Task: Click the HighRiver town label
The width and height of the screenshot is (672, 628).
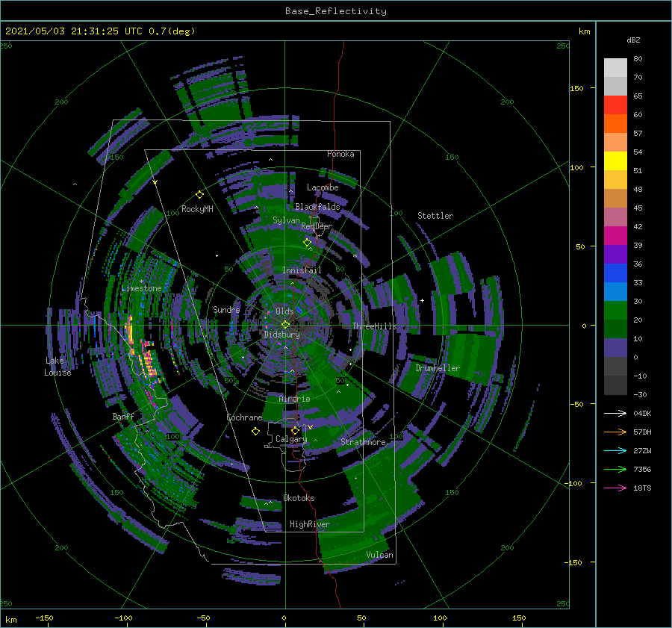Action: [x=310, y=524]
